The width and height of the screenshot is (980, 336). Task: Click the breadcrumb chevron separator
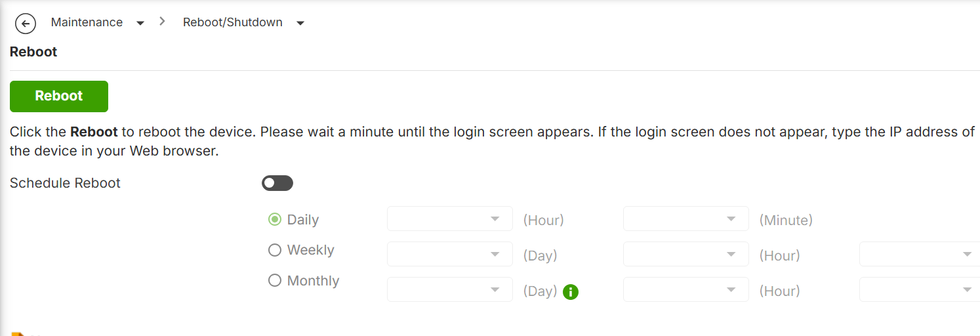click(162, 22)
